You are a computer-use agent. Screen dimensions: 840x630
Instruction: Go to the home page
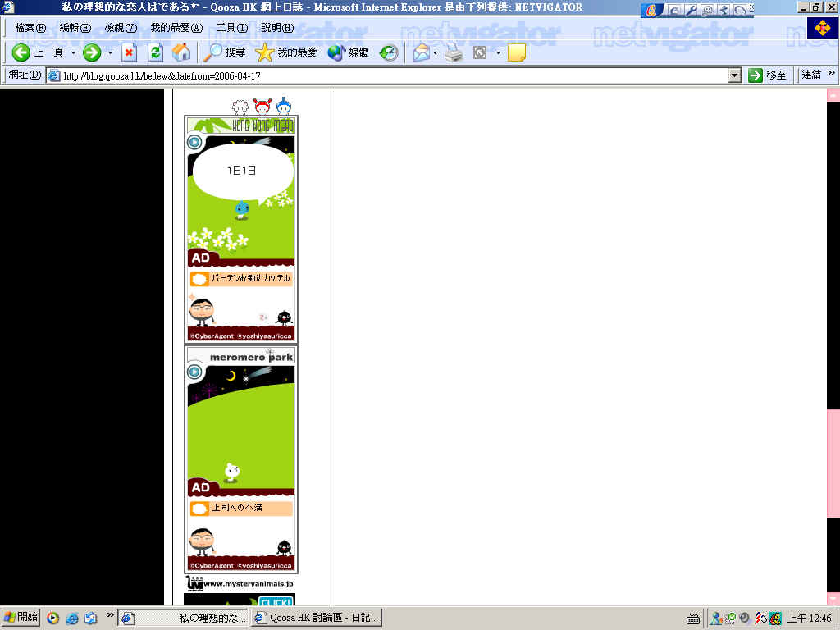pos(181,52)
